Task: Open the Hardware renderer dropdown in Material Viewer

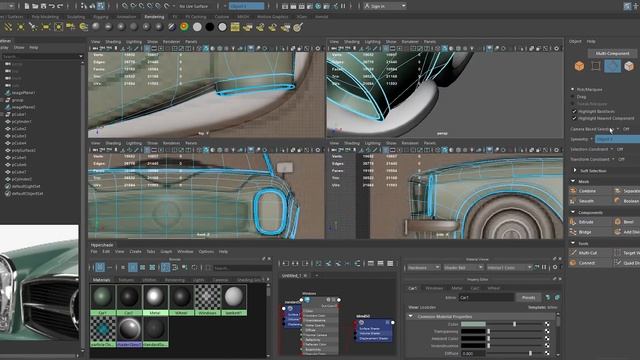Action: coord(423,267)
